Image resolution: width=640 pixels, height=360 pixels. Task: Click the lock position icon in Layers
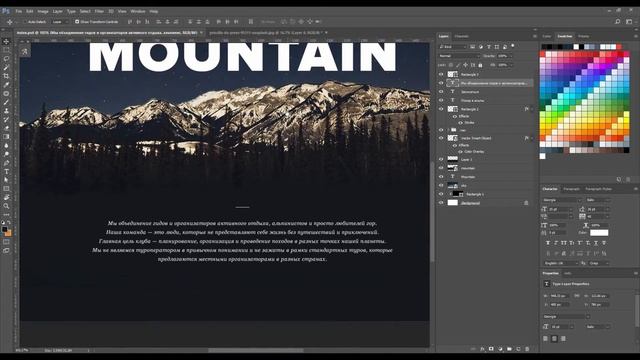tap(465, 65)
